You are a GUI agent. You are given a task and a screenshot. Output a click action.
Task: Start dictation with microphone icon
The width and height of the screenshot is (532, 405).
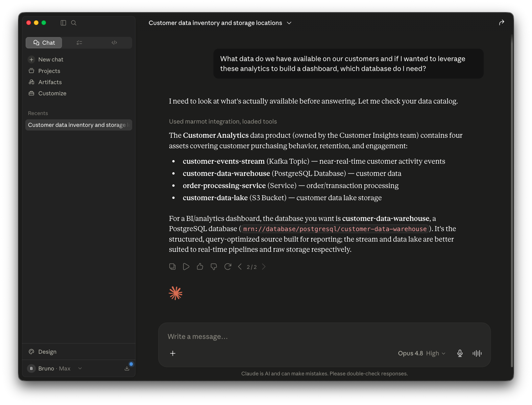click(x=460, y=353)
